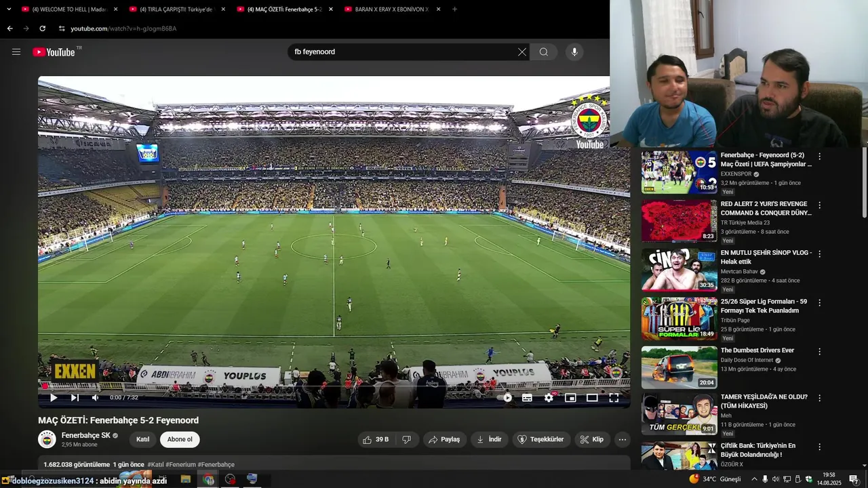Open options menu for TAMER YEŞİLDAĞ video
Viewport: 868px width, 488px height.
click(819, 399)
